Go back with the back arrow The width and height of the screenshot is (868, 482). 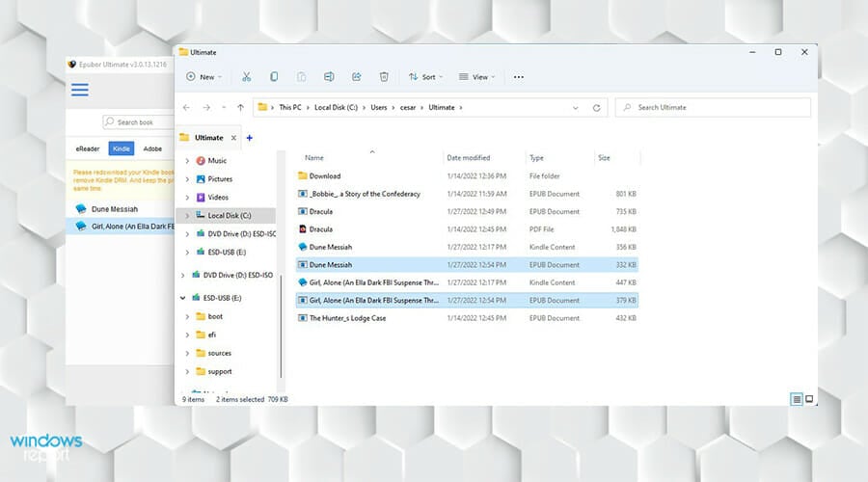coord(186,107)
